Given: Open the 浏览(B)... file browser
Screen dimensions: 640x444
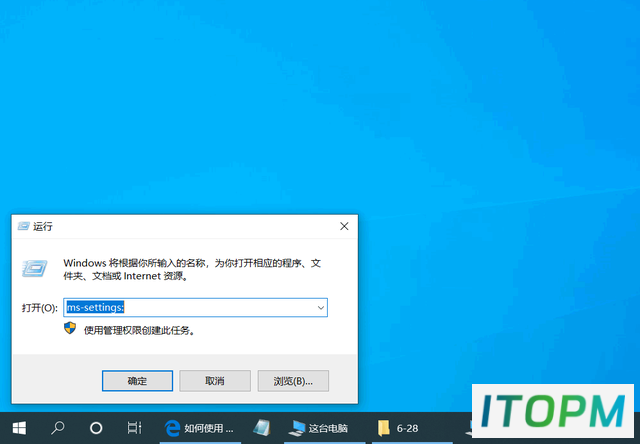Looking at the screenshot, I should pos(293,381).
